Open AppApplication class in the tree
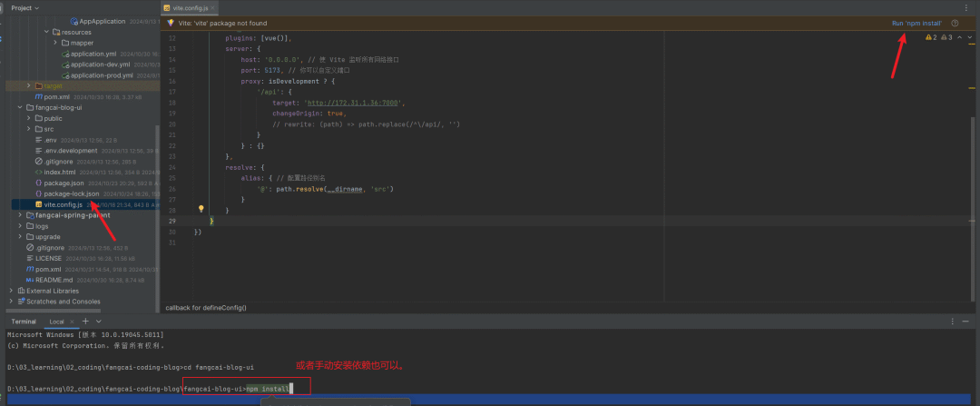Viewport: 980px width, 406px height. [x=103, y=21]
